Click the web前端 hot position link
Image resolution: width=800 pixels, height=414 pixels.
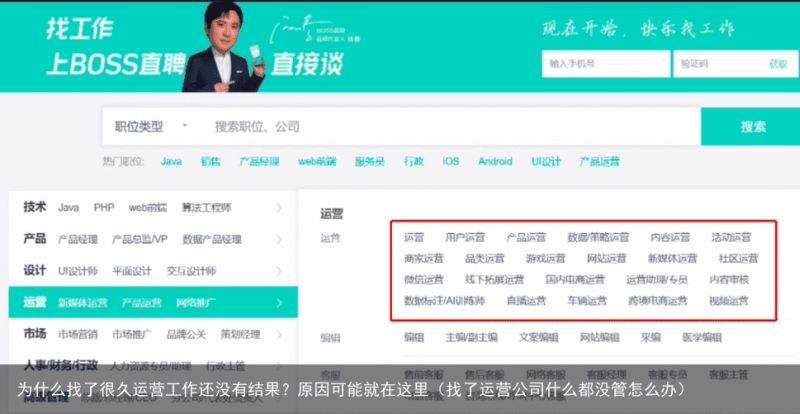[x=317, y=161]
